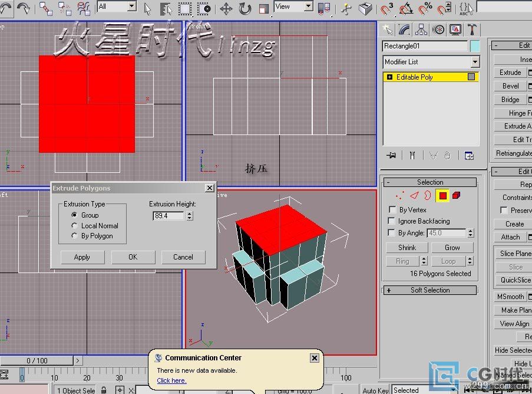
Task: Expand the Editable Poly stack entry
Action: pos(389,77)
